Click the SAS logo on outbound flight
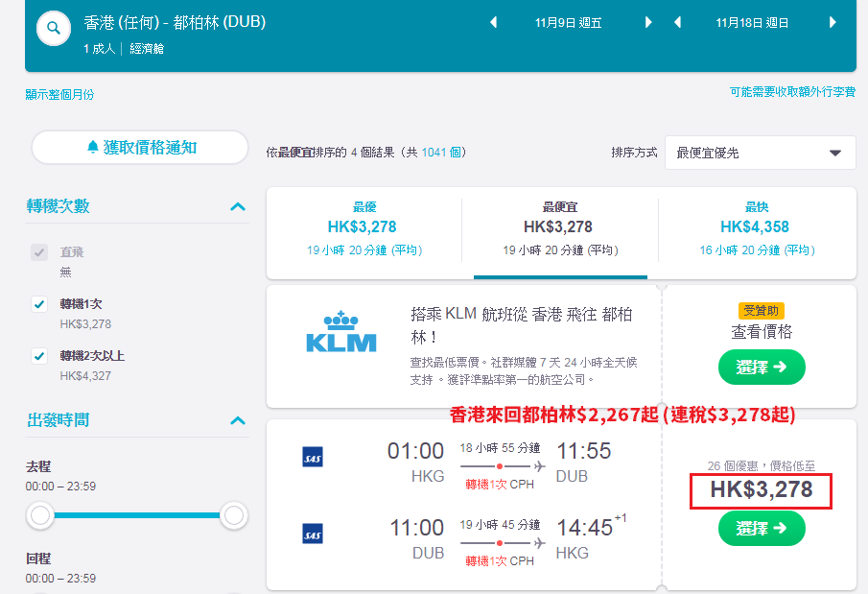The width and height of the screenshot is (868, 594). [x=313, y=458]
